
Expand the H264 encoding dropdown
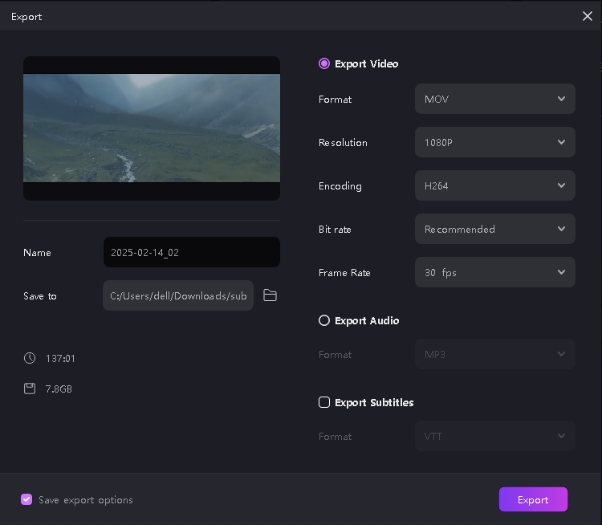495,186
